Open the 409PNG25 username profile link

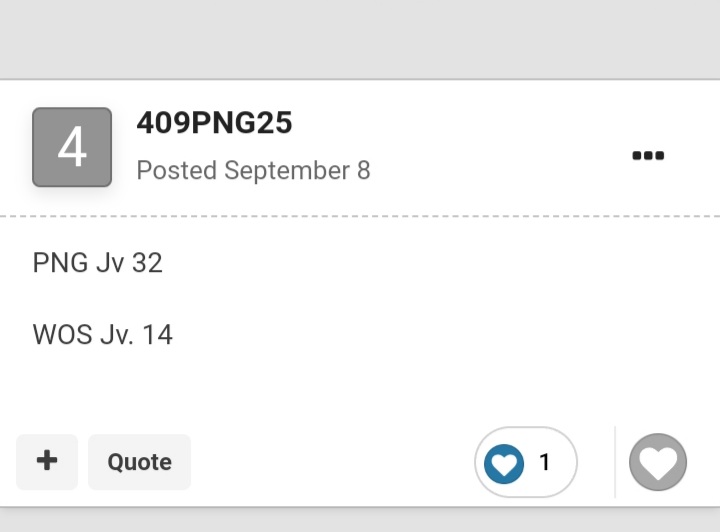point(214,123)
